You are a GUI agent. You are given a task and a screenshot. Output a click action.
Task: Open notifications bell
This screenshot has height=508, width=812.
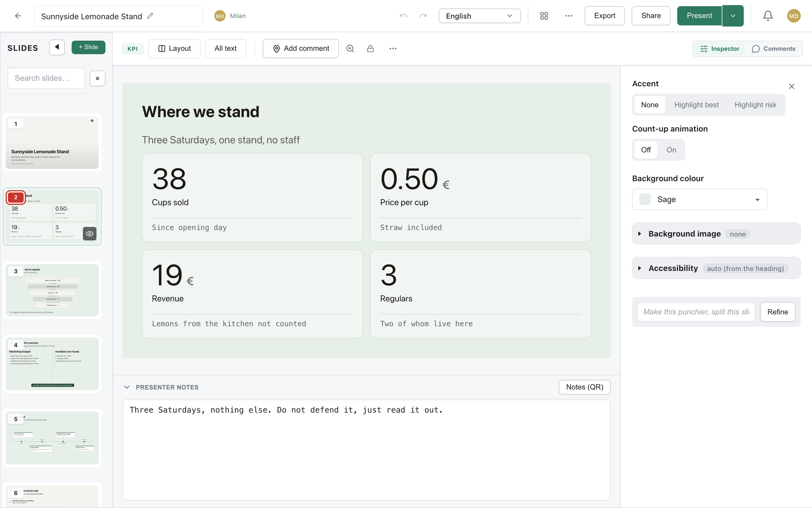(x=768, y=16)
